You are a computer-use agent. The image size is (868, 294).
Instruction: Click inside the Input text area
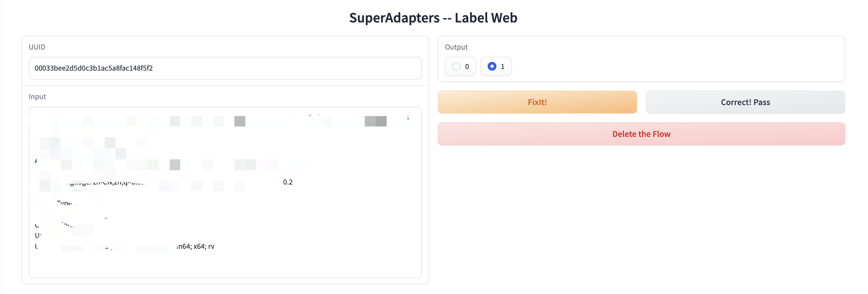click(225, 192)
